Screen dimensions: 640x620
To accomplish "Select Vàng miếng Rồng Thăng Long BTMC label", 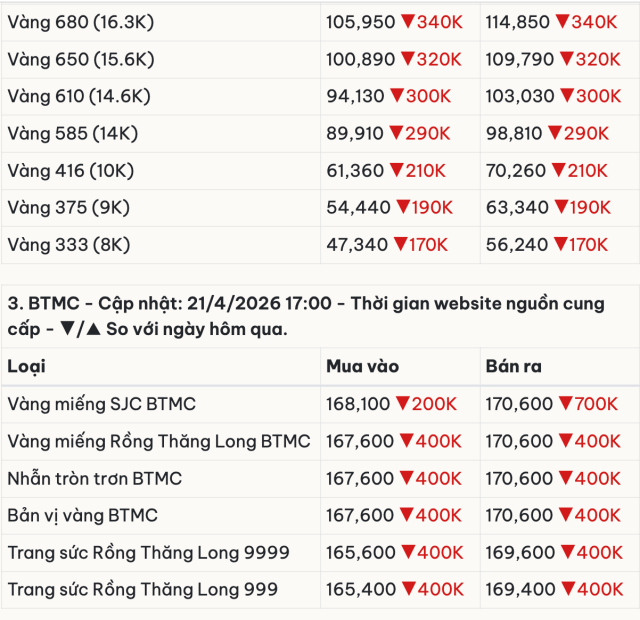I will click(x=158, y=441).
